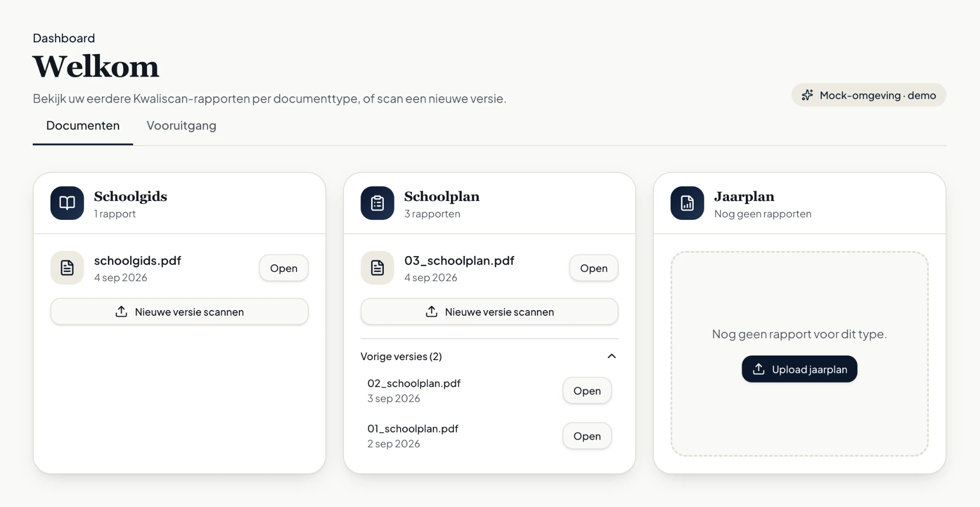Click the '3 rapporten' count text
The height and width of the screenshot is (507, 980).
pos(432,214)
